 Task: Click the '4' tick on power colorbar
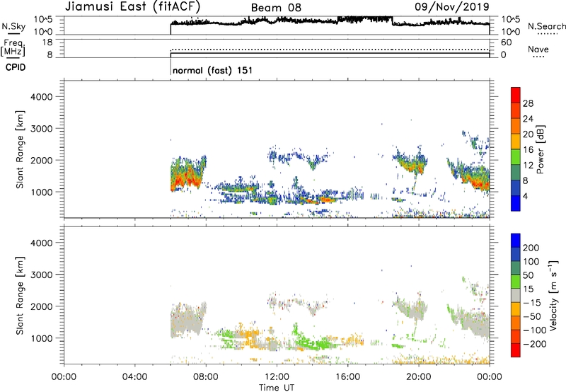tap(525, 196)
